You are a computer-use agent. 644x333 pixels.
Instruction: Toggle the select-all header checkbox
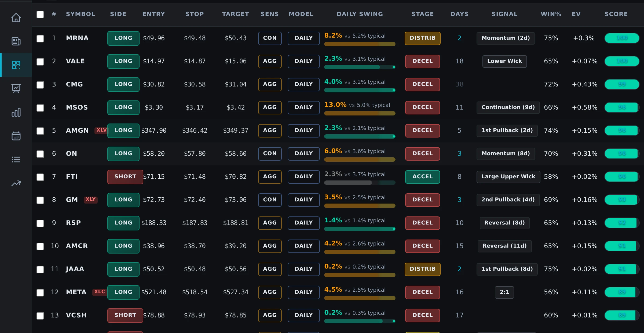pos(40,15)
